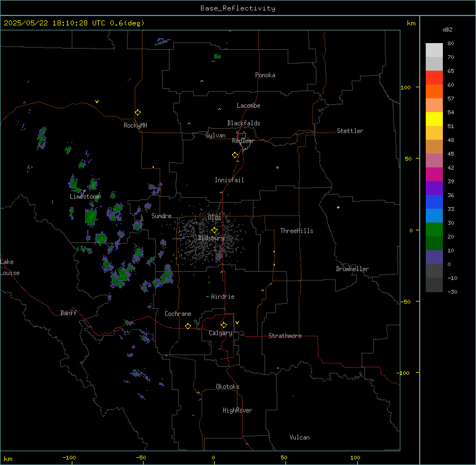Click the yellow diamond marker near RockyMH
The width and height of the screenshot is (476, 465).
click(137, 113)
